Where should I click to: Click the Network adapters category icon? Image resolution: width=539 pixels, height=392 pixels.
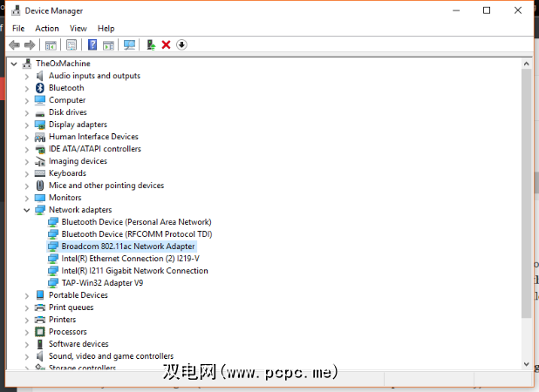(x=40, y=210)
